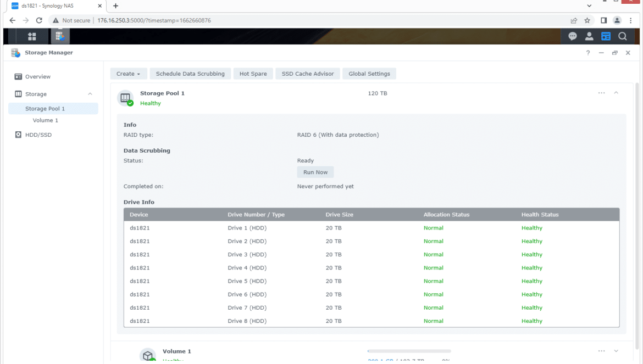Open the Chrome three-dot menu

[x=631, y=20]
